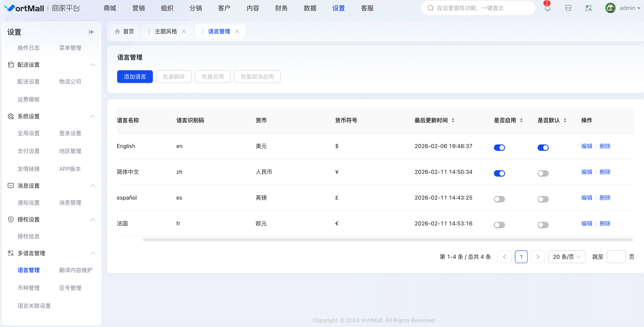
Task: Toggle español default switch
Action: pyautogui.click(x=543, y=199)
